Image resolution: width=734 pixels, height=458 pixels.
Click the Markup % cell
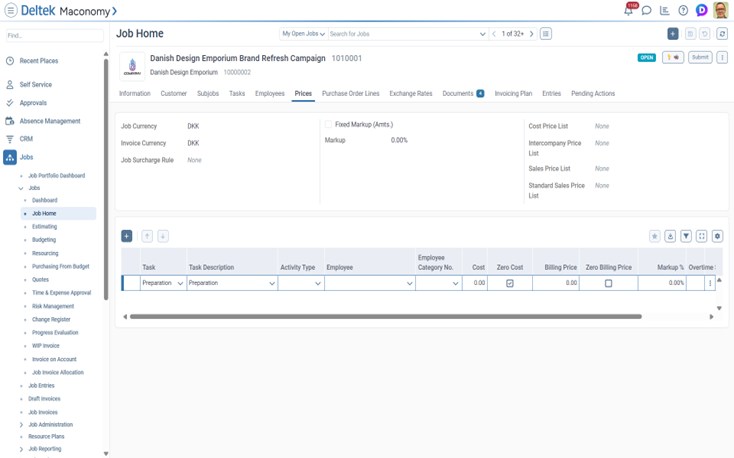pyautogui.click(x=662, y=283)
